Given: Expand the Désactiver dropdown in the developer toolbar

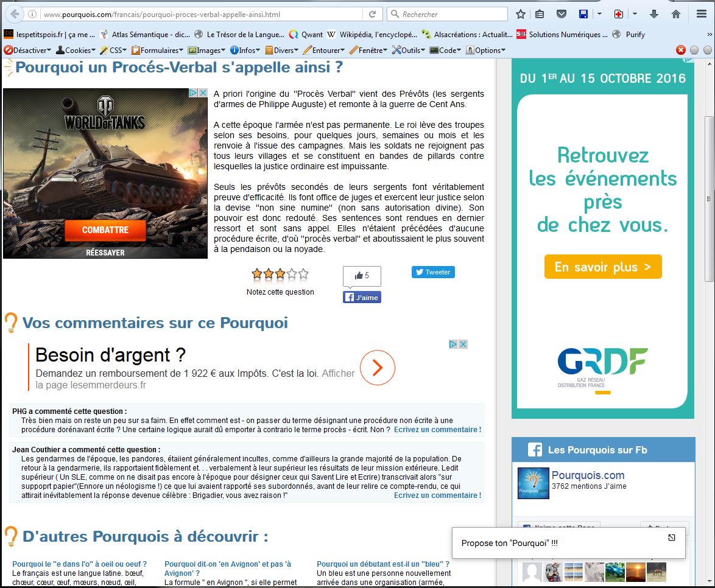Looking at the screenshot, I should (x=28, y=51).
